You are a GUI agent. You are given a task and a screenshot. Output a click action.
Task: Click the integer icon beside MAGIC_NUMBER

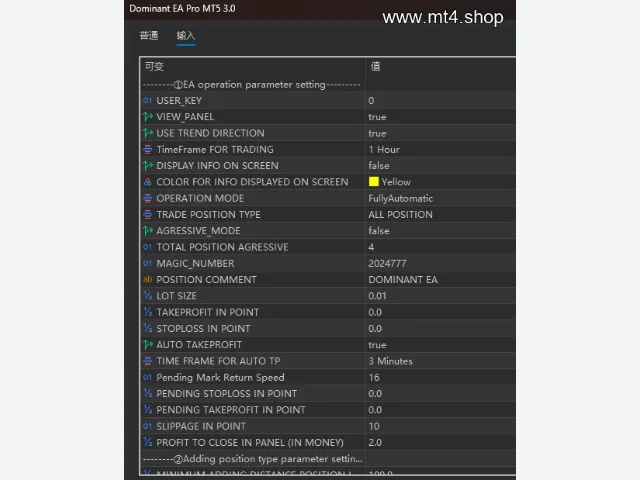tap(147, 263)
